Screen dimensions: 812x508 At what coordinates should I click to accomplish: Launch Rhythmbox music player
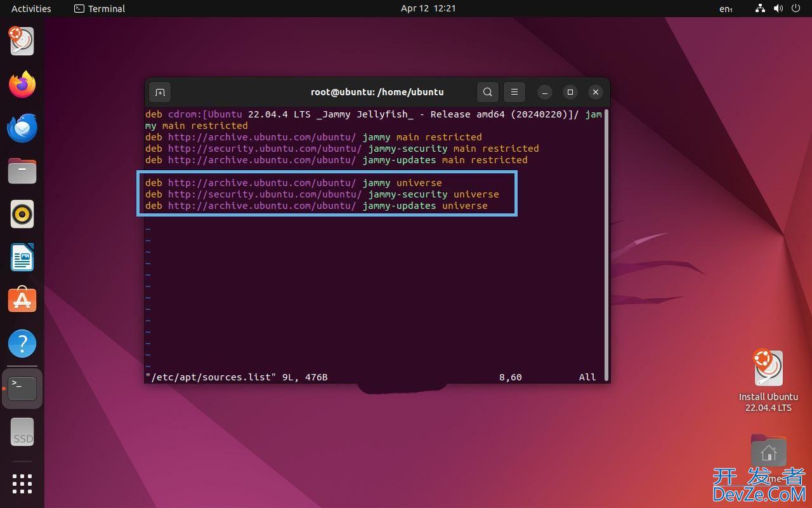point(22,214)
